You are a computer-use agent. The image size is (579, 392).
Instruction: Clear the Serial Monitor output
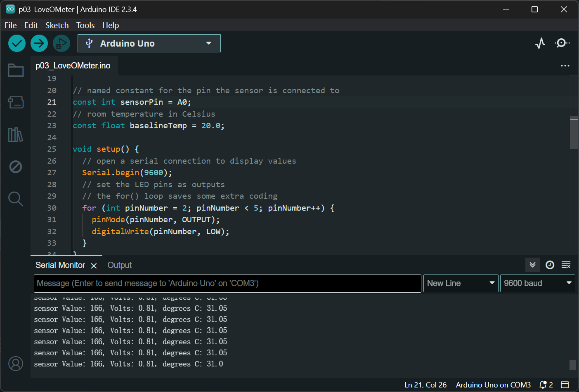pyautogui.click(x=566, y=265)
